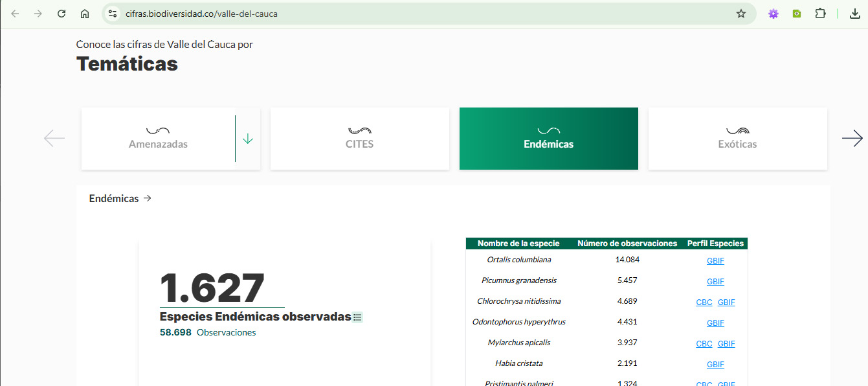Click the observation count 5.457
The image size is (868, 386).
[627, 280]
